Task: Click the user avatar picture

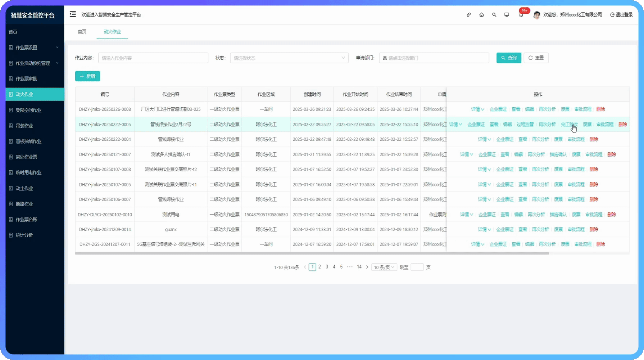Action: 536,15
